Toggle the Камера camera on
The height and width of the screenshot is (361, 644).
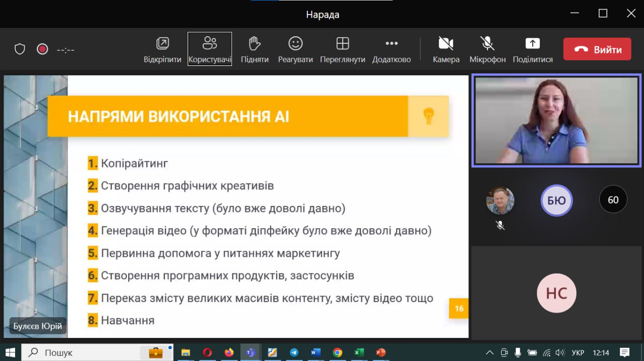(446, 44)
